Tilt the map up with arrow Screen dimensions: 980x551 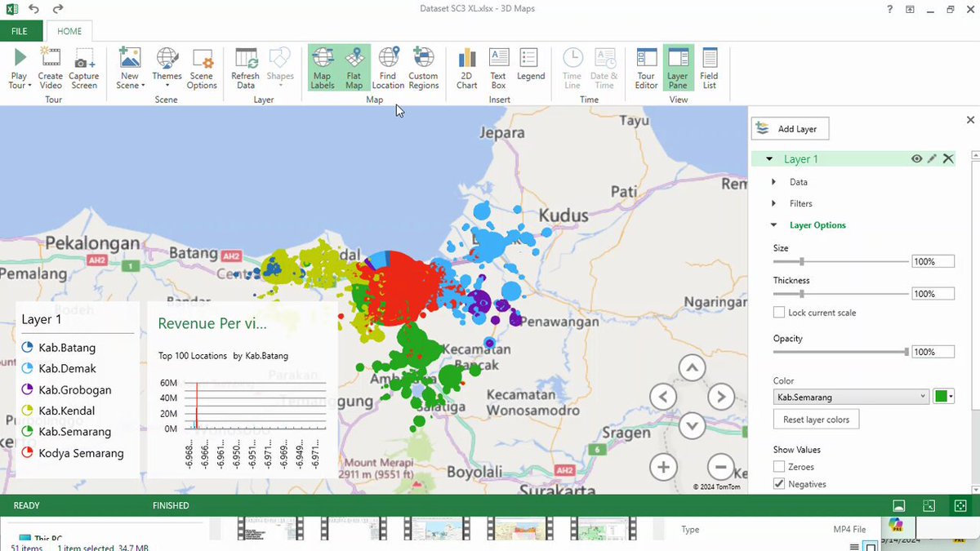tap(692, 368)
